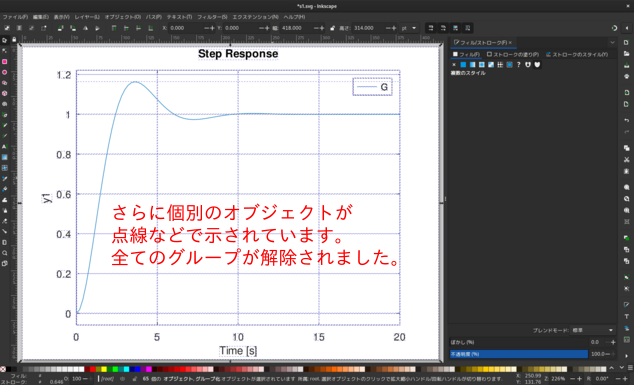Set radial gradient fill paint
The width and height of the screenshot is (634, 385).
[482, 65]
